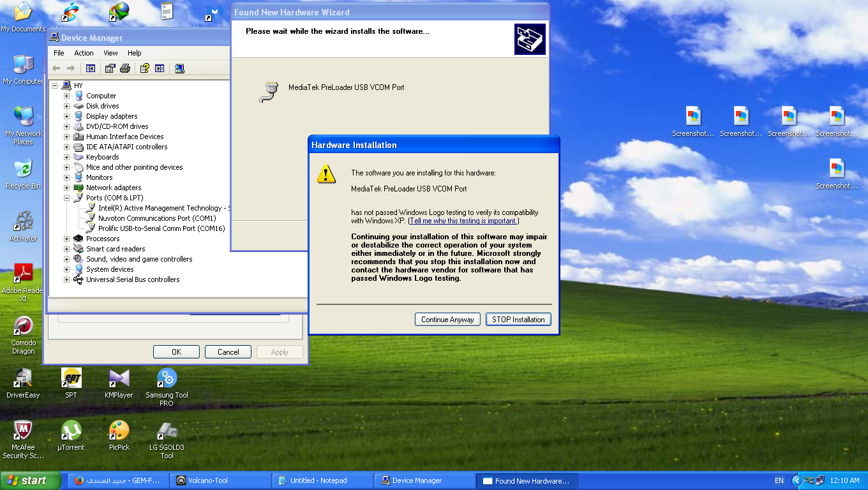This screenshot has height=490, width=868.
Task: Select the HY root computer node
Action: tap(78, 85)
